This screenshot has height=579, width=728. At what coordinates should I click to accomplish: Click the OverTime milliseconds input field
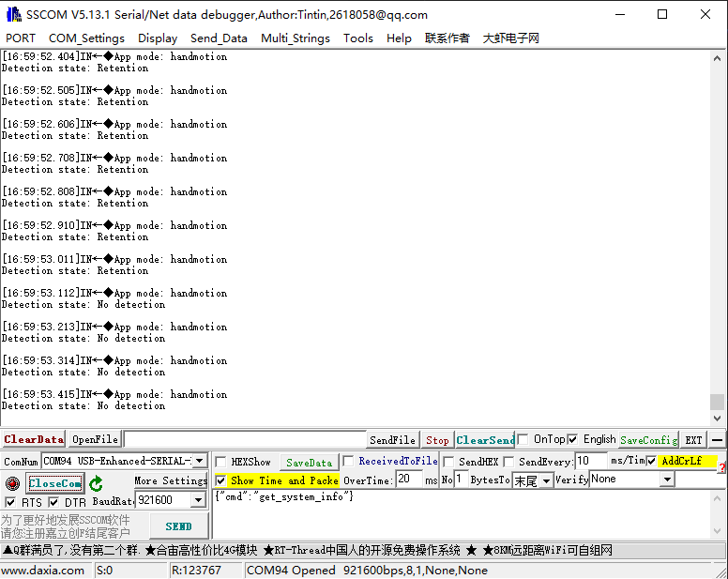pyautogui.click(x=408, y=480)
